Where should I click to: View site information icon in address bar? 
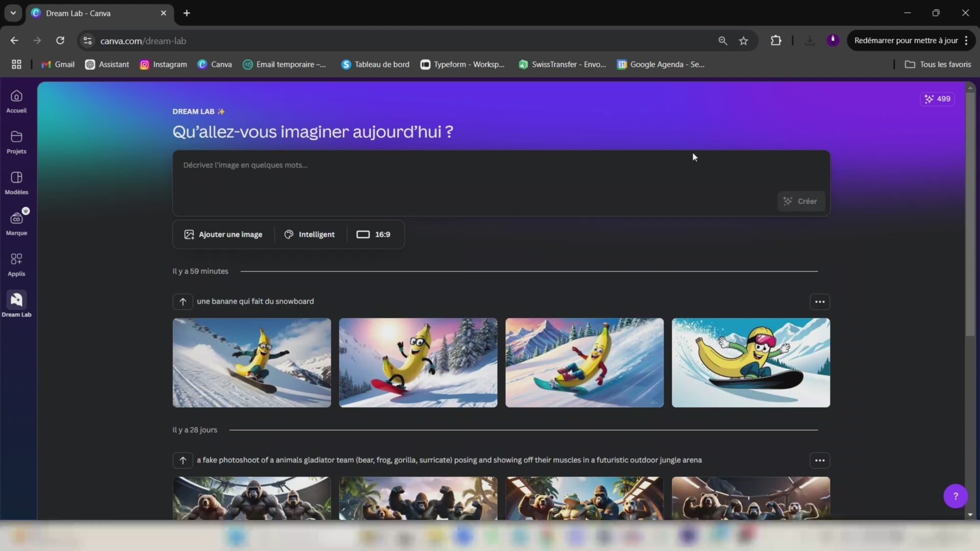click(88, 41)
